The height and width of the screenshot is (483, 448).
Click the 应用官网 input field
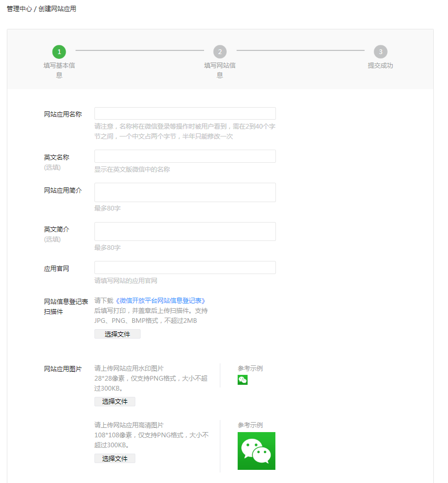185,267
